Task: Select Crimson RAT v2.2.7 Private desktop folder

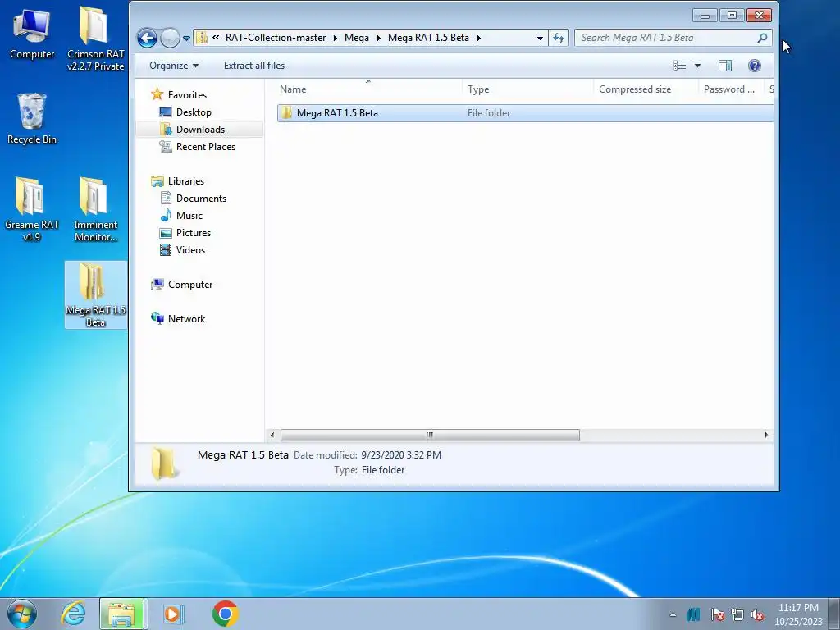Action: point(95,39)
